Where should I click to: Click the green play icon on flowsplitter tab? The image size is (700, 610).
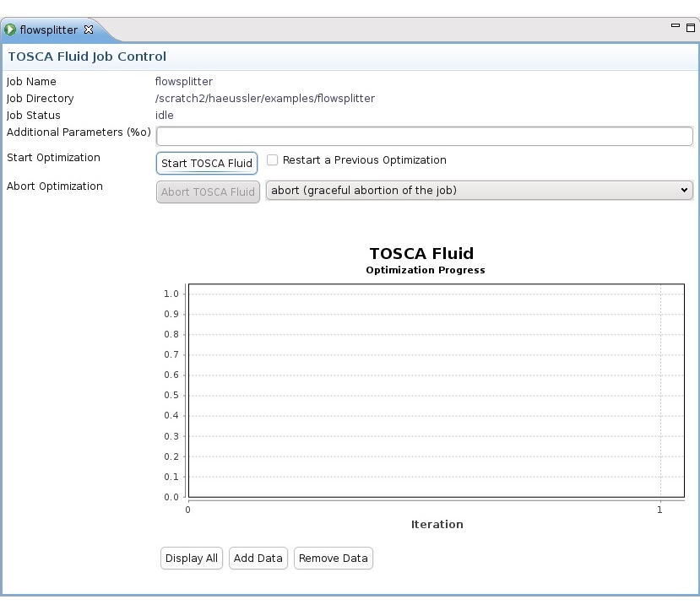coord(10,30)
